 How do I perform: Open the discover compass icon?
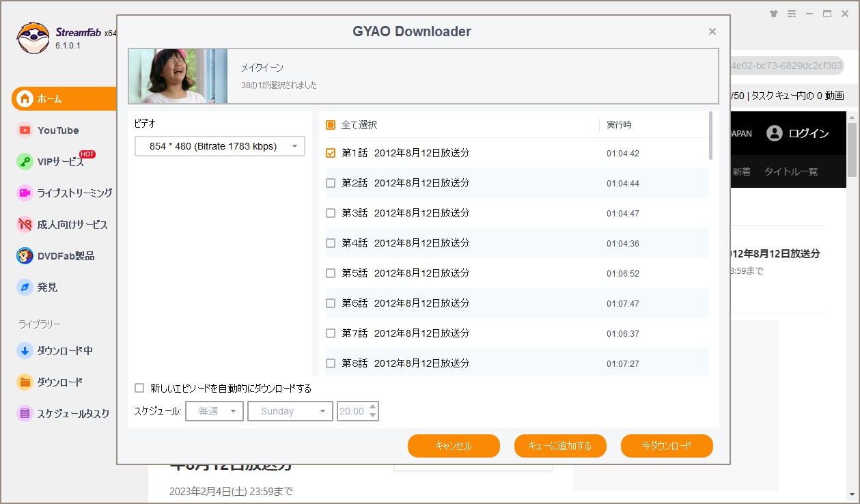click(x=25, y=288)
